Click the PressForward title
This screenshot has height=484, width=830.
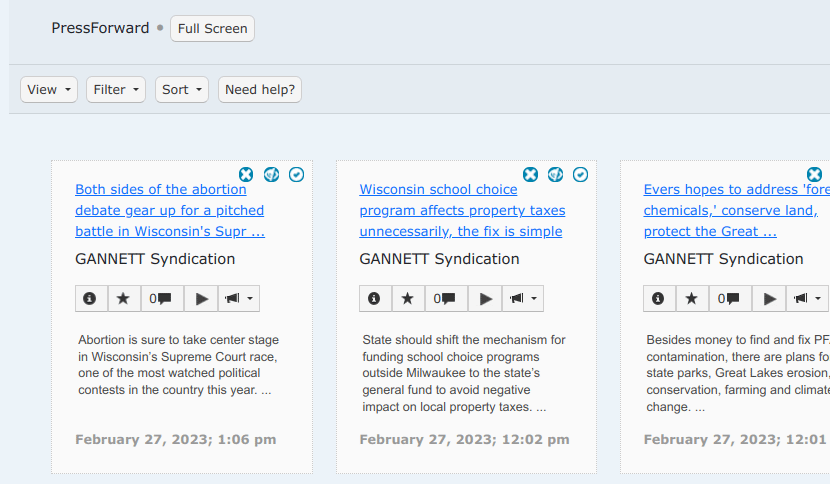coord(100,28)
